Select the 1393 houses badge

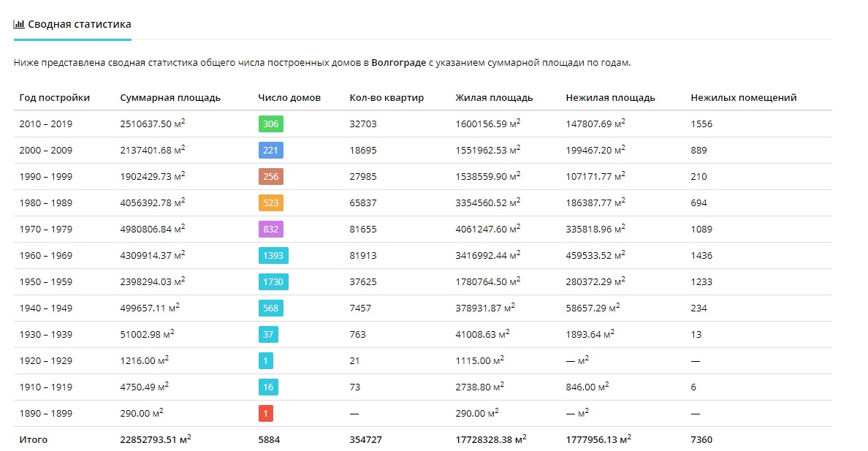(x=273, y=256)
